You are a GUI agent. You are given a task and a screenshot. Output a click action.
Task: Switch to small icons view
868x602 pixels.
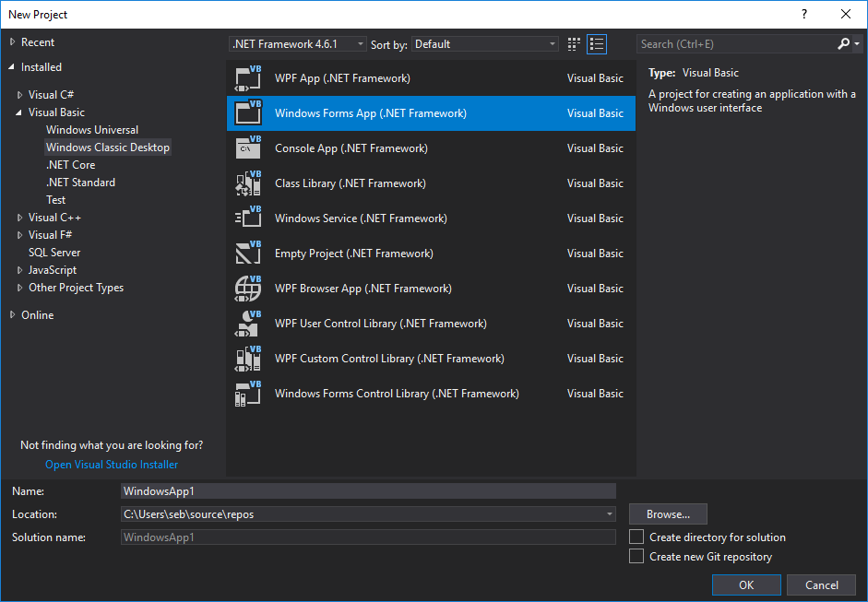[575, 43]
